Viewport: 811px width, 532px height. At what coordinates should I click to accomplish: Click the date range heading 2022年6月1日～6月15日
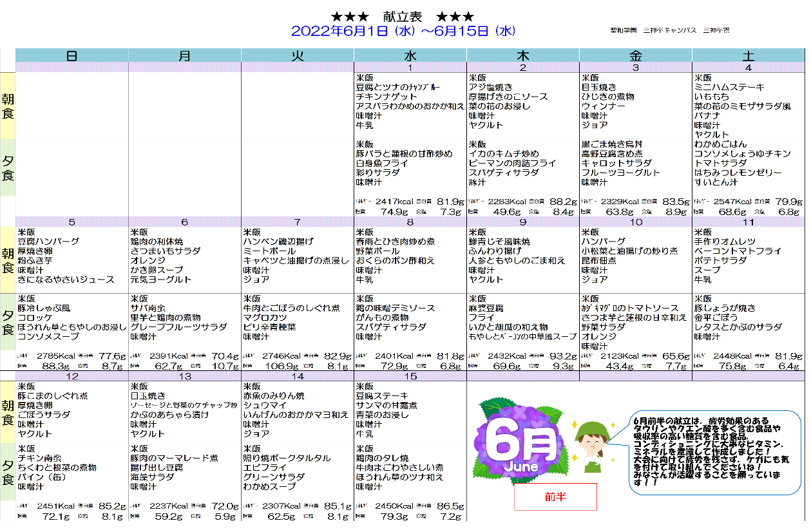pyautogui.click(x=403, y=31)
